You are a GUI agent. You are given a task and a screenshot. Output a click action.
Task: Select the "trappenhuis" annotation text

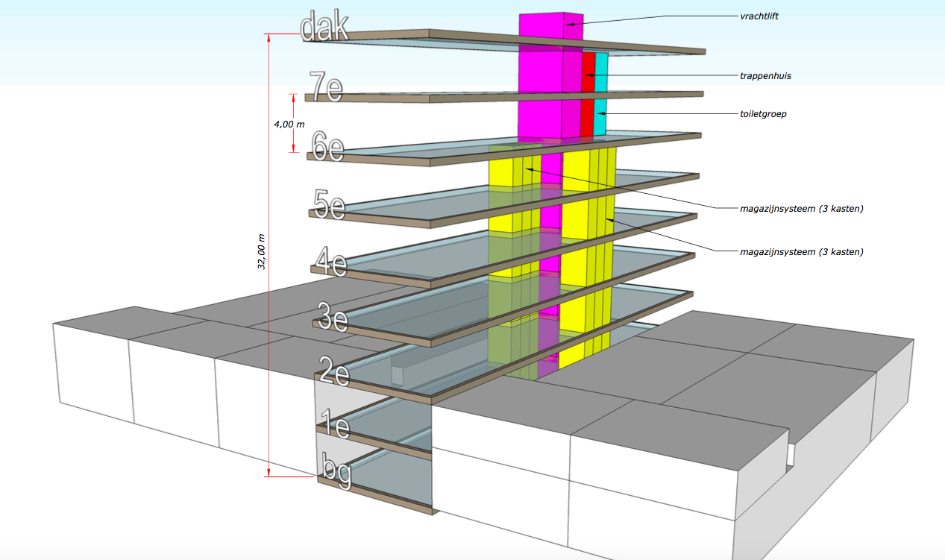point(765,76)
